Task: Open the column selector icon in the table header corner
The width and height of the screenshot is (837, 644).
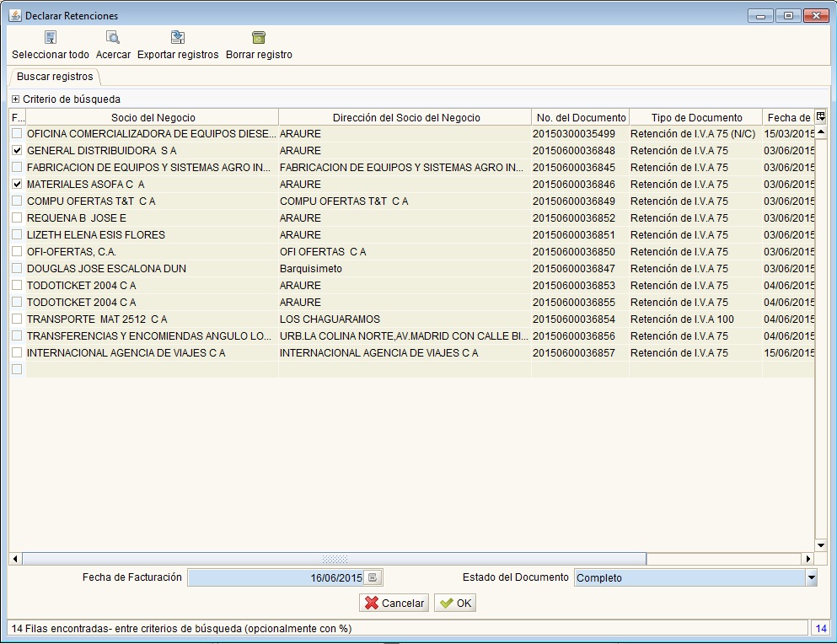Action: click(821, 117)
